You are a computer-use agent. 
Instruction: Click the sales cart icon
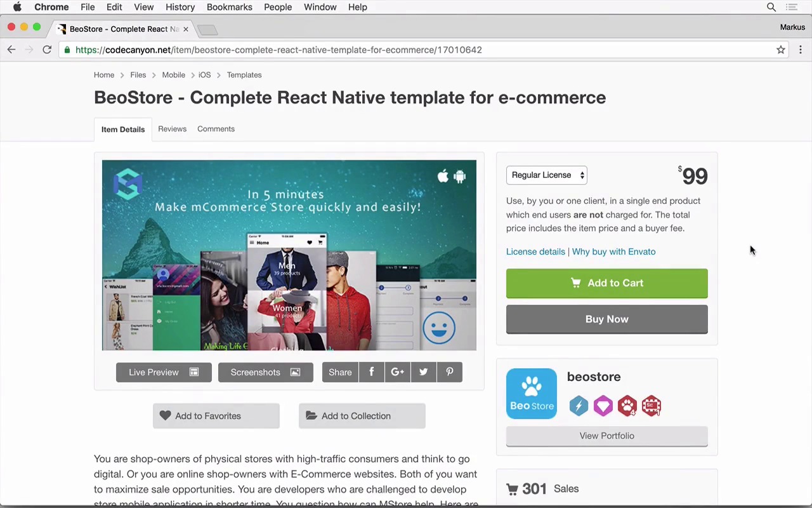(512, 489)
